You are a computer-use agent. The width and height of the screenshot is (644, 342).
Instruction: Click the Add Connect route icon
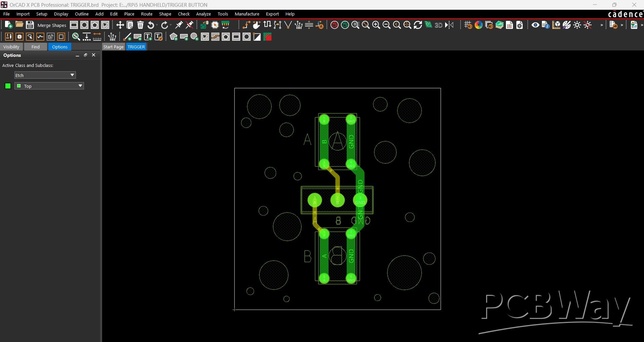tap(246, 25)
